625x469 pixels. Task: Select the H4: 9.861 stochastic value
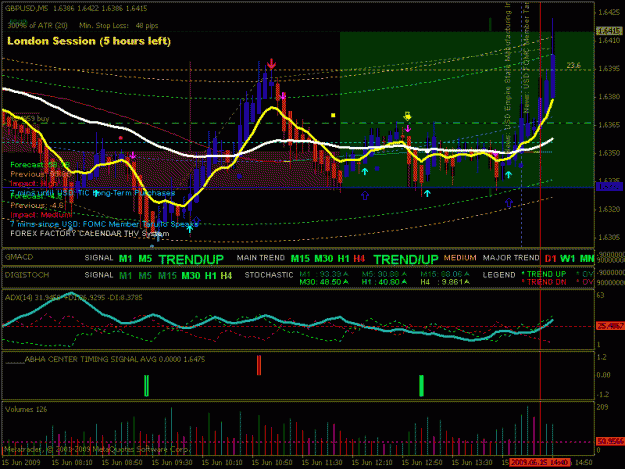coord(444,282)
